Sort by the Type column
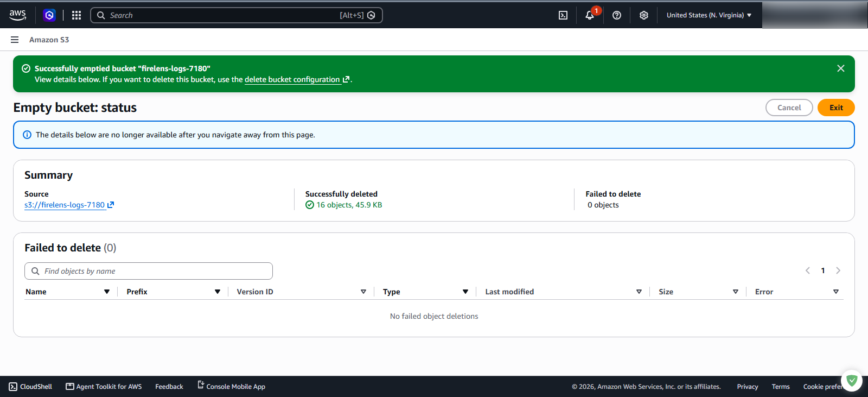The image size is (868, 397). pos(465,292)
